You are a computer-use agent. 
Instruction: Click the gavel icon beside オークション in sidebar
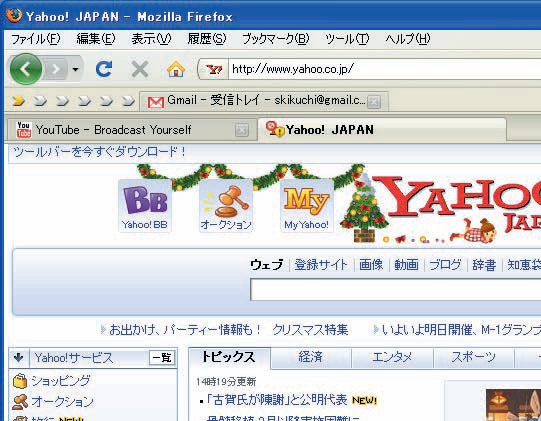coord(20,402)
